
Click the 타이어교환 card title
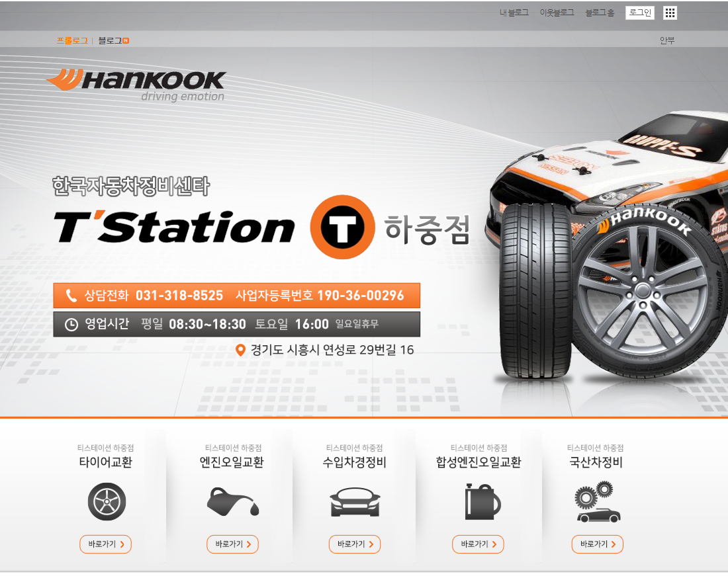pyautogui.click(x=106, y=462)
